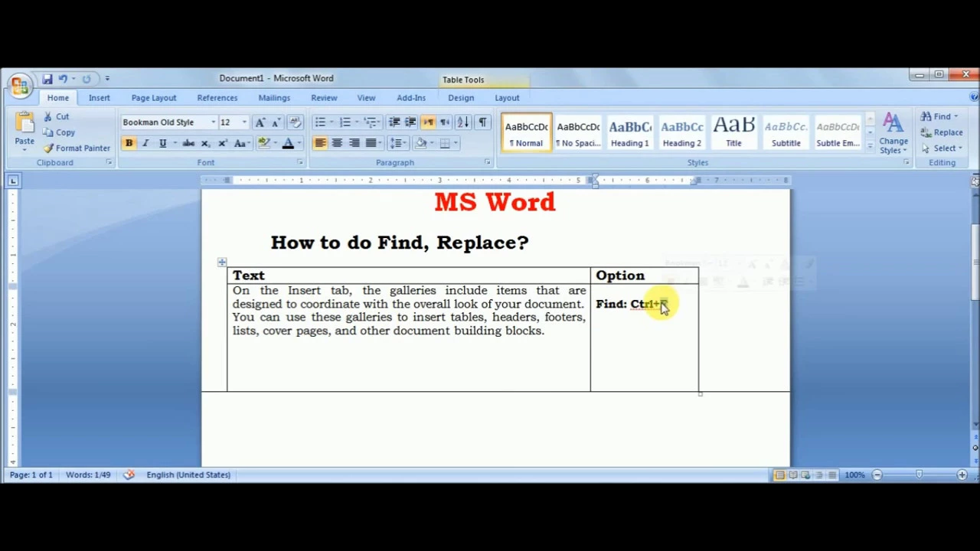This screenshot has width=980, height=551.
Task: Toggle strikethrough formatting
Action: coord(188,143)
